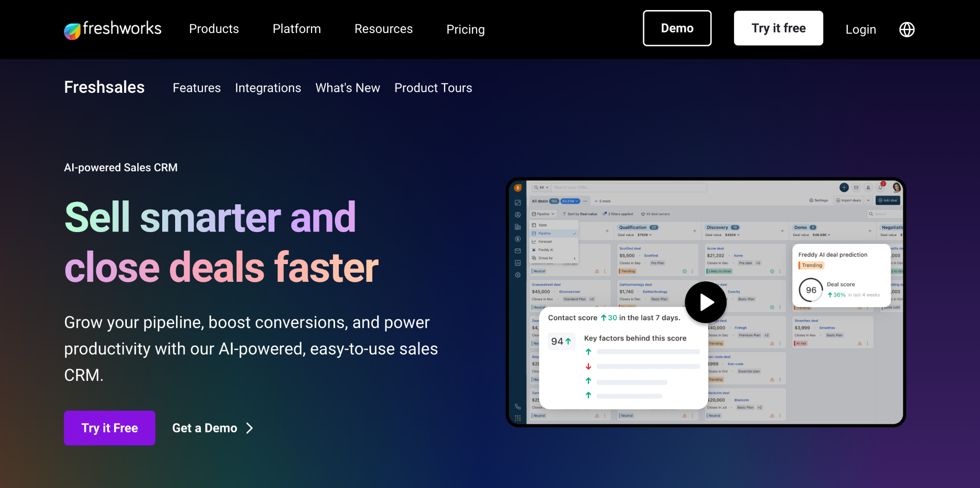Click the 'AI-powered Sales CRM' text
This screenshot has height=488, width=980.
pyautogui.click(x=121, y=167)
